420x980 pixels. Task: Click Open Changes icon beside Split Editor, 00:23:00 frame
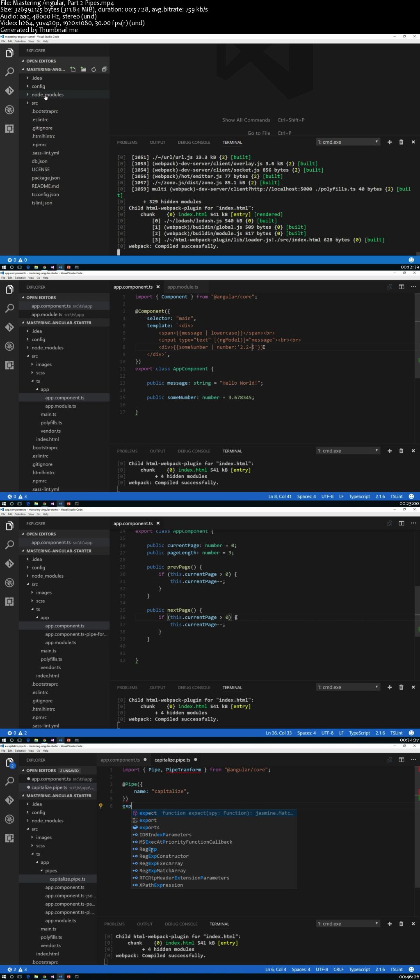click(x=390, y=287)
